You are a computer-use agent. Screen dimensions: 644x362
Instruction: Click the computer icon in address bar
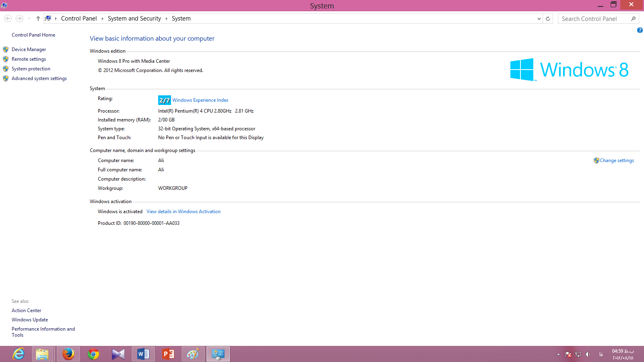(48, 19)
